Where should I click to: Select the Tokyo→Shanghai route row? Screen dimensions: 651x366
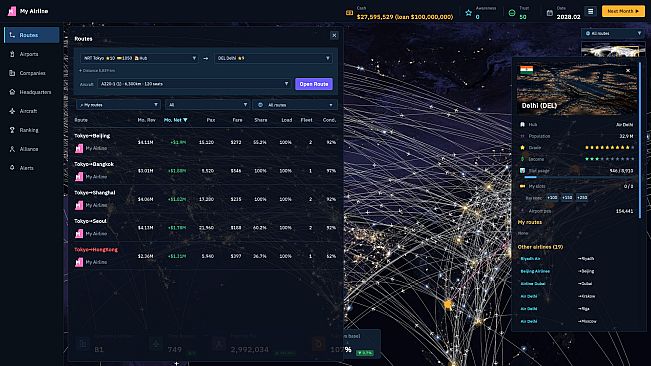click(x=206, y=199)
